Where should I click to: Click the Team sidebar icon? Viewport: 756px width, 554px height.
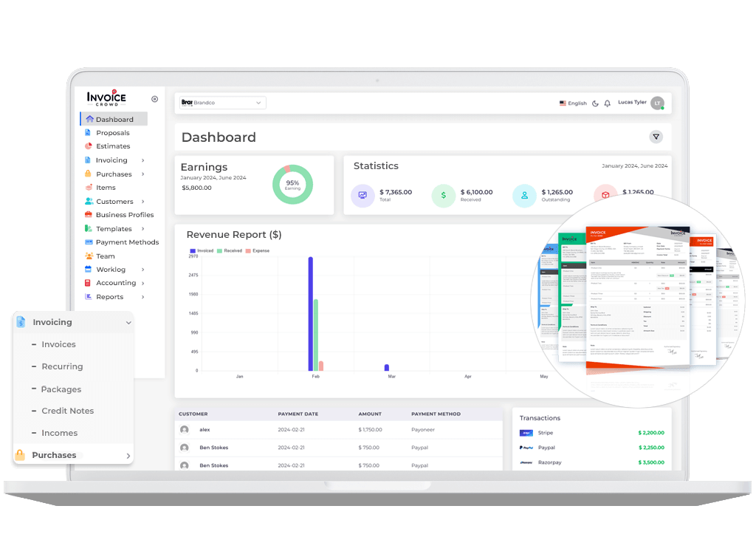pyautogui.click(x=89, y=256)
